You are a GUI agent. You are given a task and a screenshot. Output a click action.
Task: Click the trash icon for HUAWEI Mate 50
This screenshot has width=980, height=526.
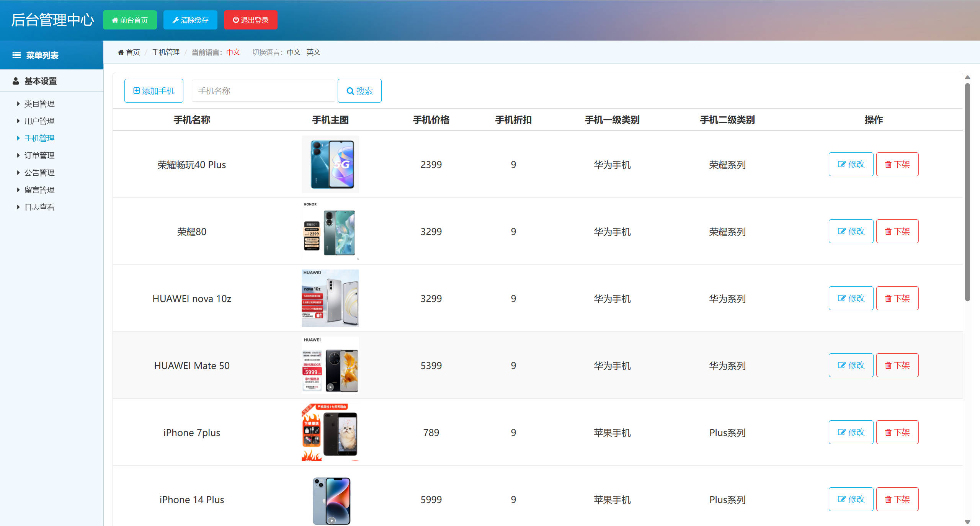point(889,365)
